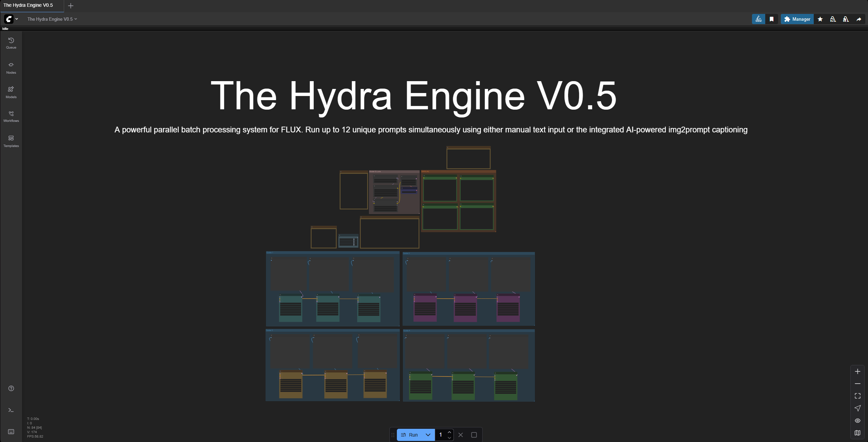Click the paper-plane select mode icon
Image resolution: width=868 pixels, height=442 pixels.
point(857,408)
